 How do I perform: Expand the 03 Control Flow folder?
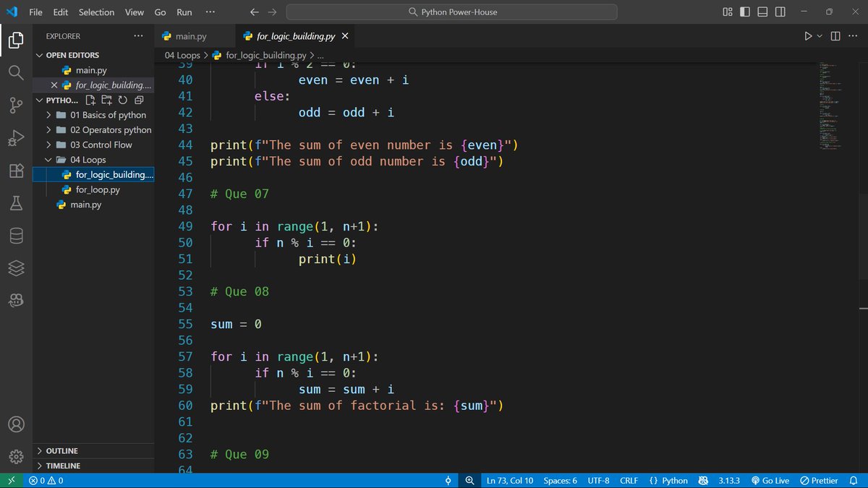[x=100, y=145]
